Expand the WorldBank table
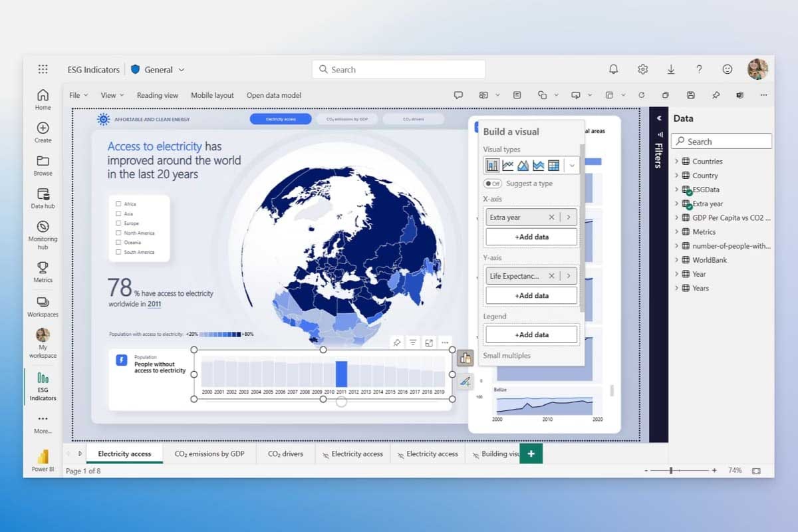 [x=678, y=259]
